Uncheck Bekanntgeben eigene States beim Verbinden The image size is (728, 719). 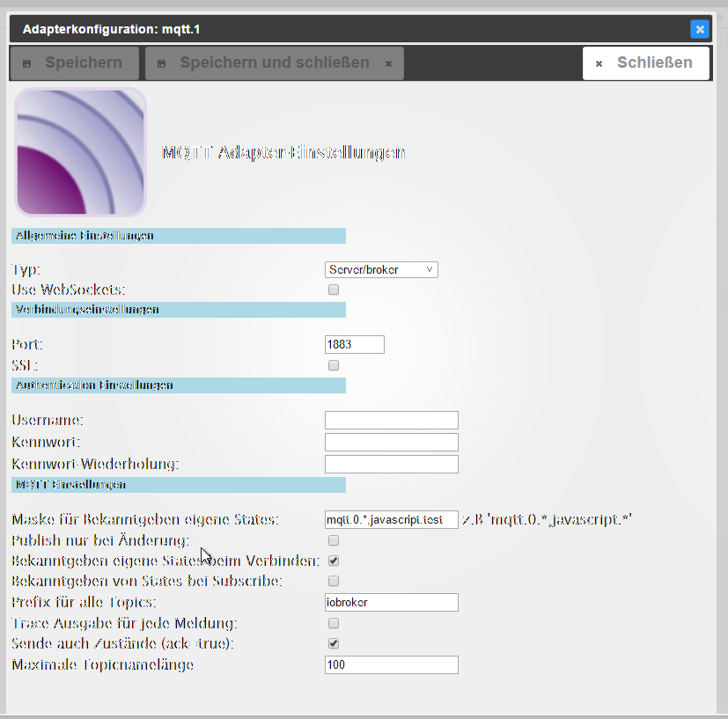pyautogui.click(x=334, y=561)
